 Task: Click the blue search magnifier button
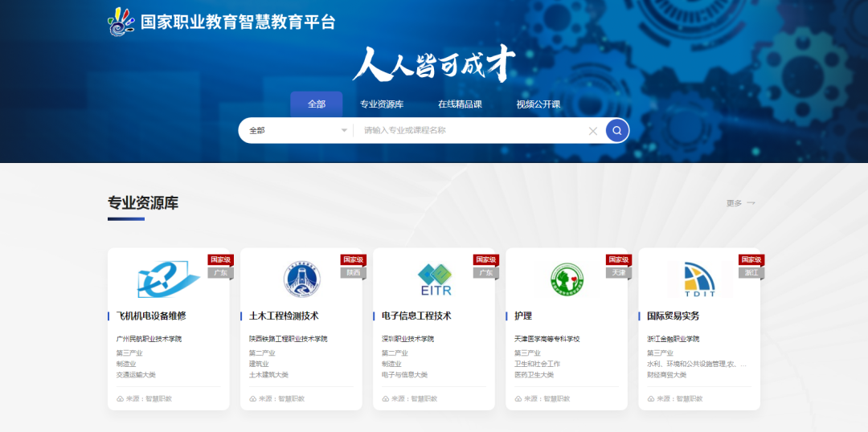click(616, 130)
